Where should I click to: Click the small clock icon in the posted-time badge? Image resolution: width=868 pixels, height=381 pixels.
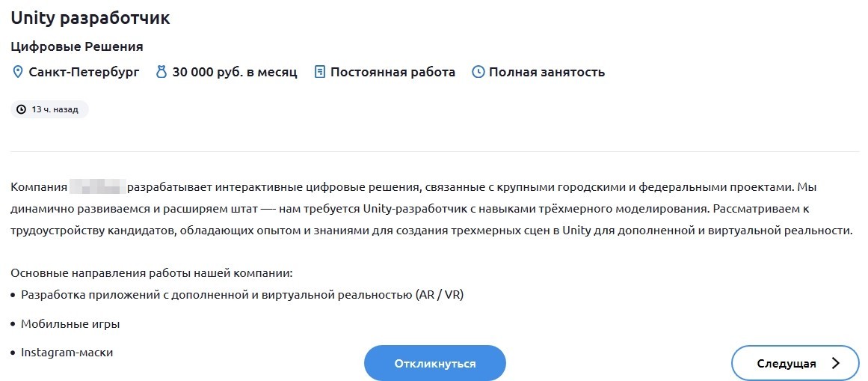(22, 109)
